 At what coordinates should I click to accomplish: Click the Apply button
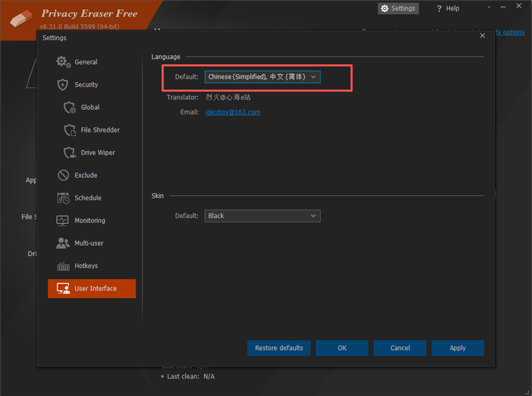(458, 348)
